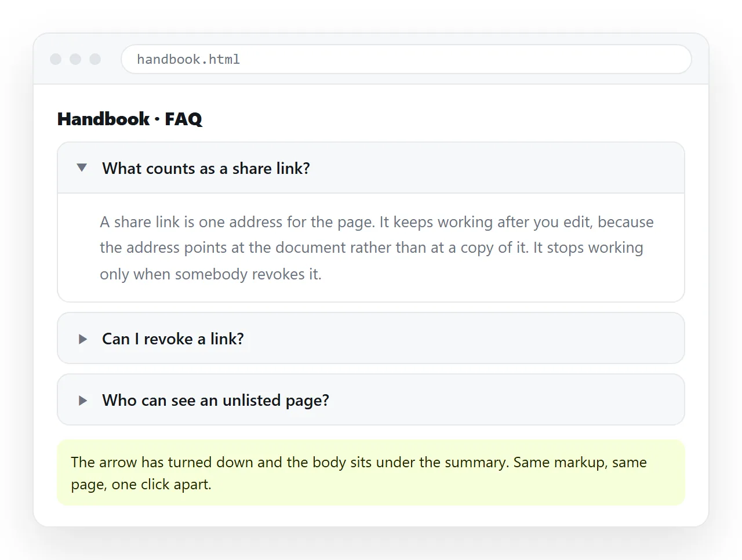The height and width of the screenshot is (560, 742).
Task: Click the 'only when somebody revokes it' line
Action: tap(210, 274)
